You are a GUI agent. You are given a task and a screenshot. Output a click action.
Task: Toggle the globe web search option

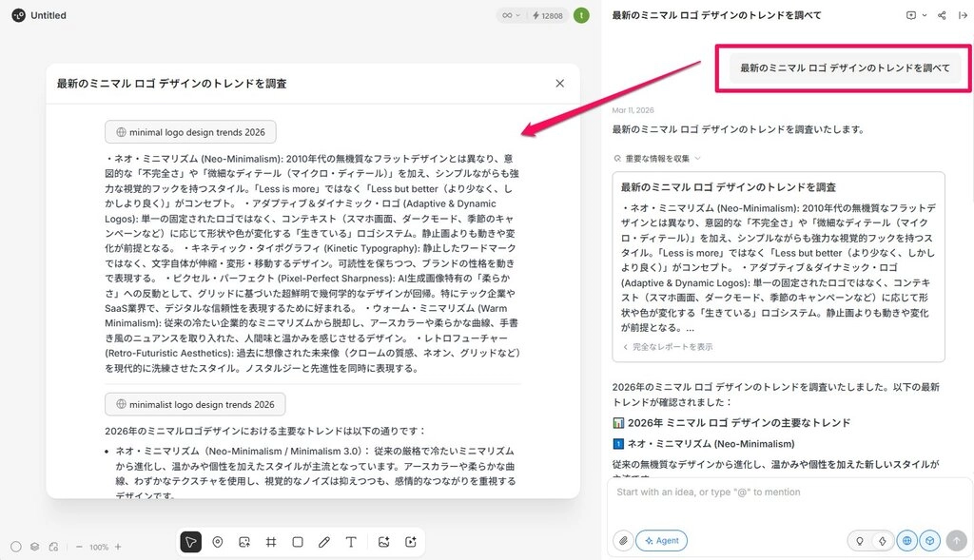(x=906, y=541)
